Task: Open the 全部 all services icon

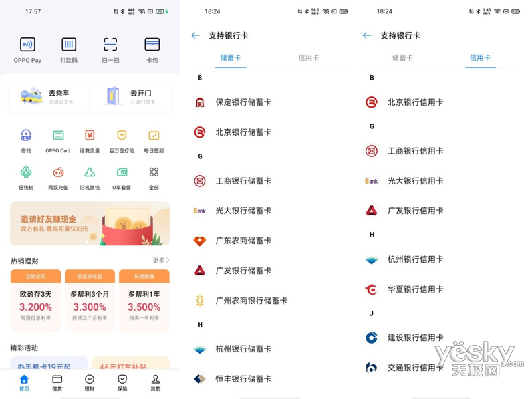Action: point(154,172)
